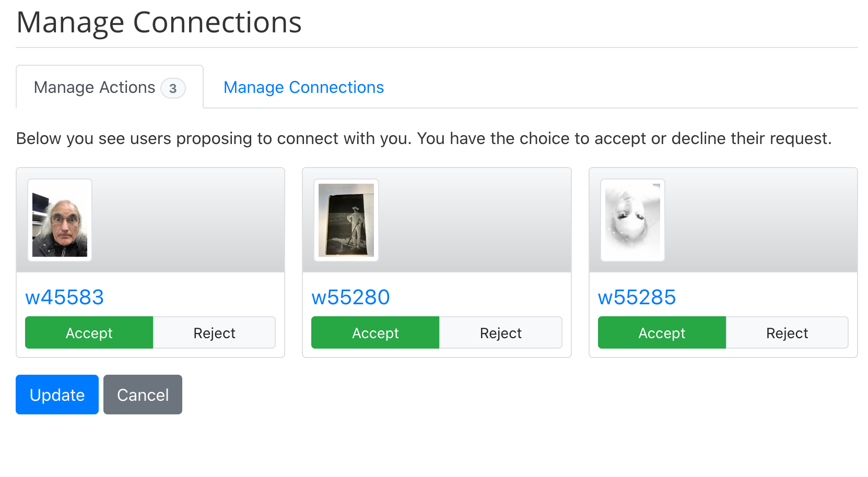
Task: Reject the request from w55280
Action: pos(500,332)
